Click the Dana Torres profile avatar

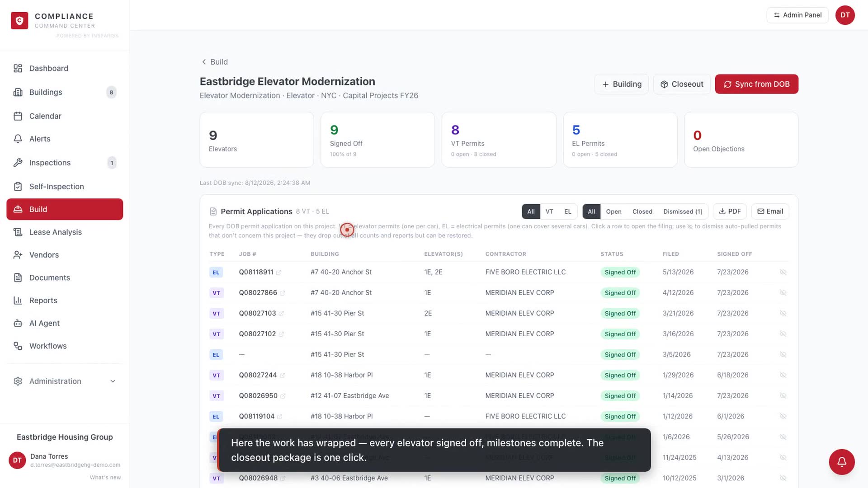point(17,460)
